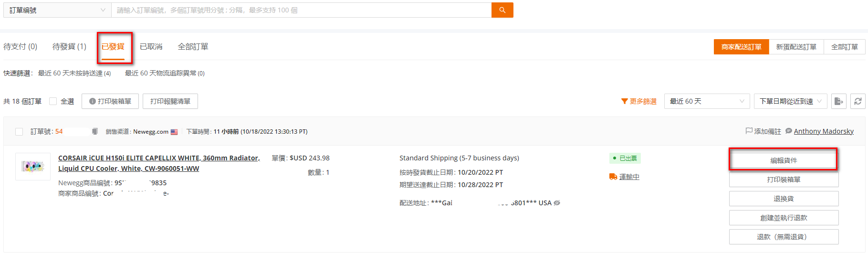The image size is (868, 253).
Task: Open the CORSAIR iCUE H150i product link
Action: 159,163
